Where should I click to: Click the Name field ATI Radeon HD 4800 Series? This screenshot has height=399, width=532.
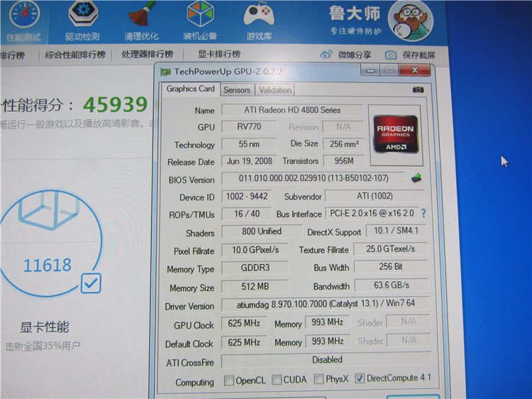(292, 110)
